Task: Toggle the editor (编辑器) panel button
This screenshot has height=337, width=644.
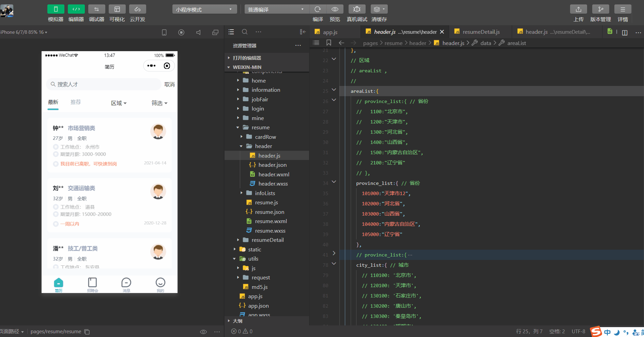Action: 76,9
